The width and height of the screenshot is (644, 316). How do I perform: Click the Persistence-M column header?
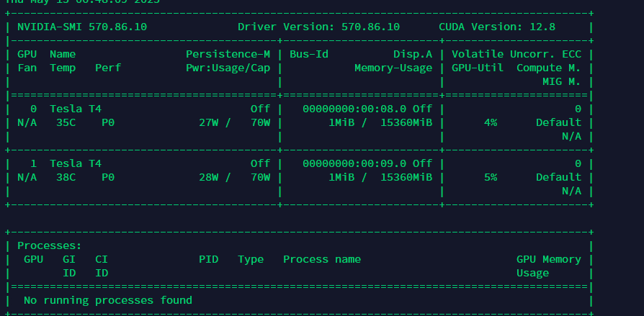click(228, 54)
